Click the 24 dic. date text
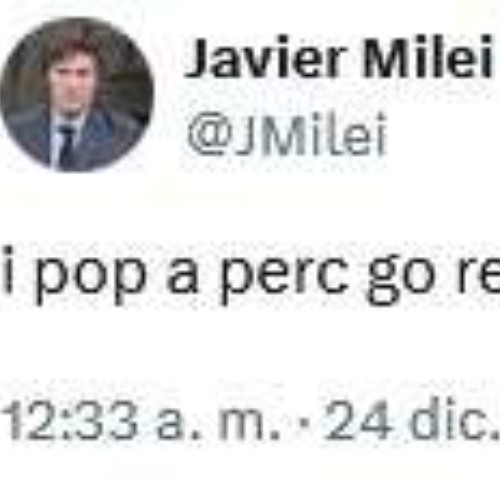This screenshot has height=500, width=500. point(412,418)
